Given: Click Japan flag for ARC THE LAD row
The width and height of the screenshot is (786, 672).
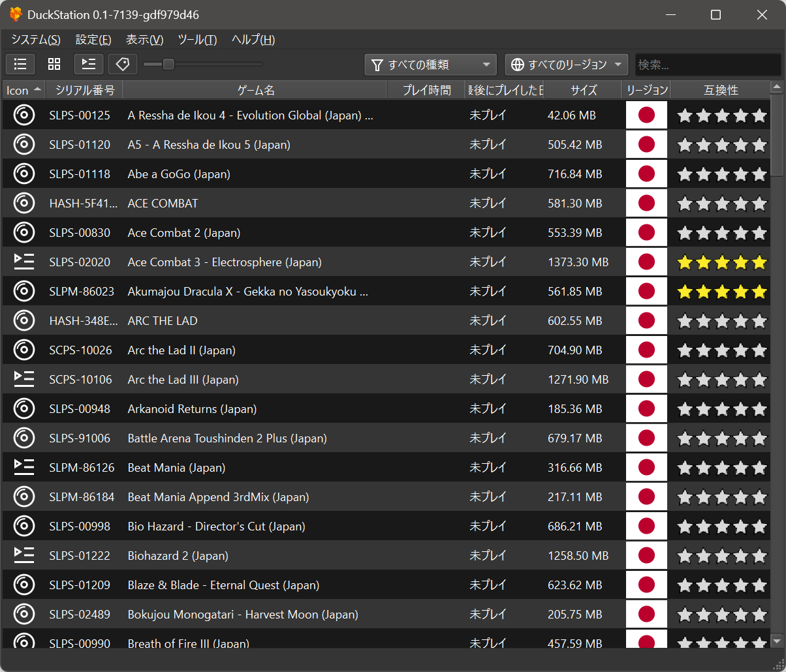Looking at the screenshot, I should pyautogui.click(x=646, y=321).
